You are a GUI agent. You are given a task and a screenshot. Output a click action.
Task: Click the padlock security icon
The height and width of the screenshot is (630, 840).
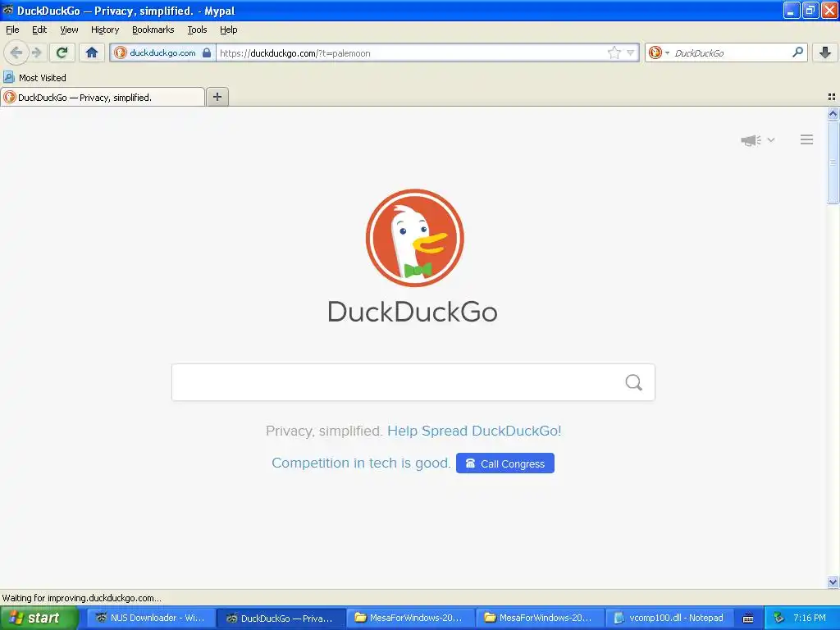click(207, 52)
